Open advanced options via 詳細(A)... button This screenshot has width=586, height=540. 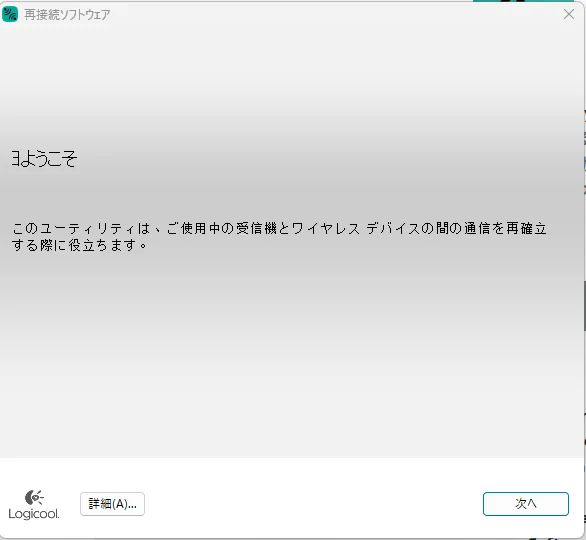click(x=112, y=504)
